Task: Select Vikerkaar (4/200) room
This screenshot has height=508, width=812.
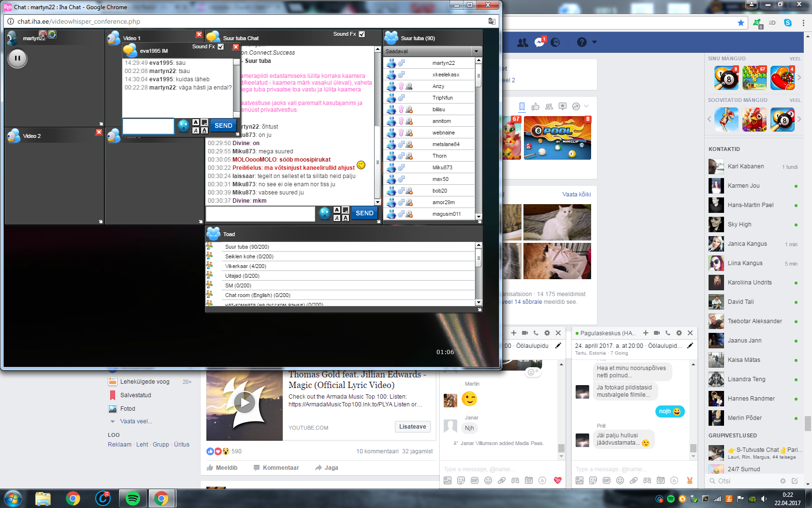Action: coord(341,266)
